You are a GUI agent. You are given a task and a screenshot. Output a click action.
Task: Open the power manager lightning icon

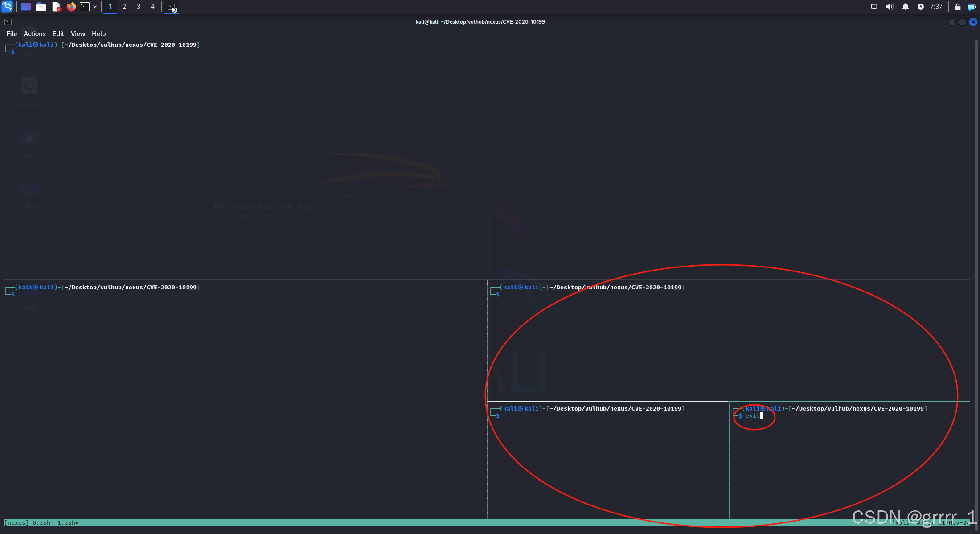click(920, 7)
